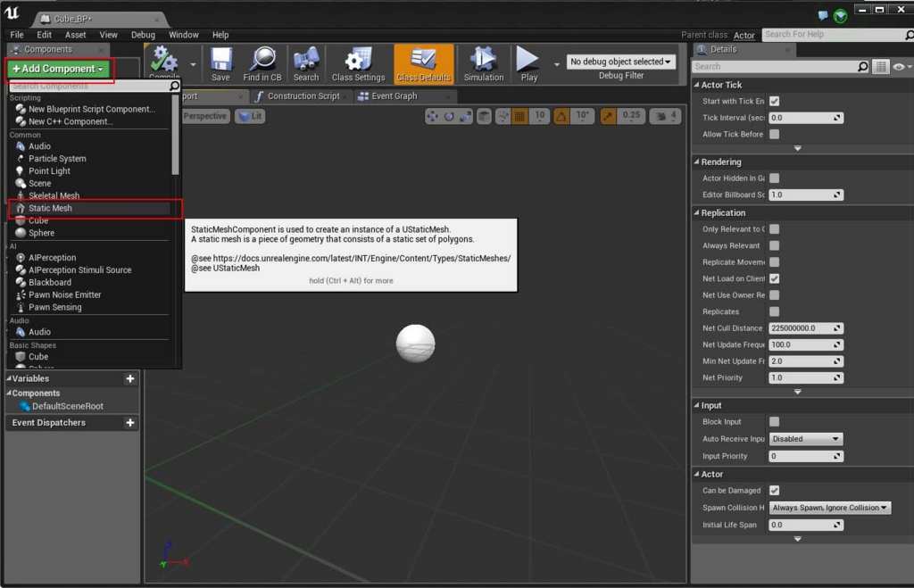Open the Compile options dropdown arrow
The width and height of the screenshot is (914, 588).
coord(193,64)
